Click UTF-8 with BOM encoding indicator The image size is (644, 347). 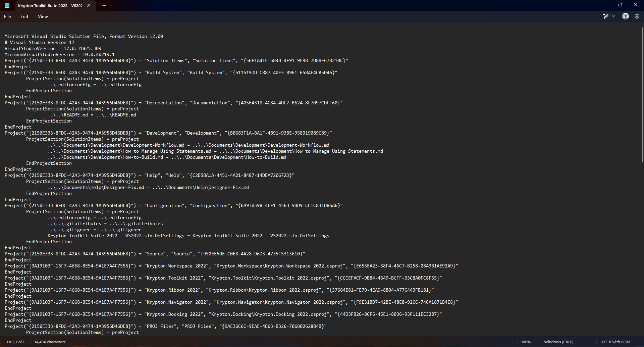pos(615,342)
